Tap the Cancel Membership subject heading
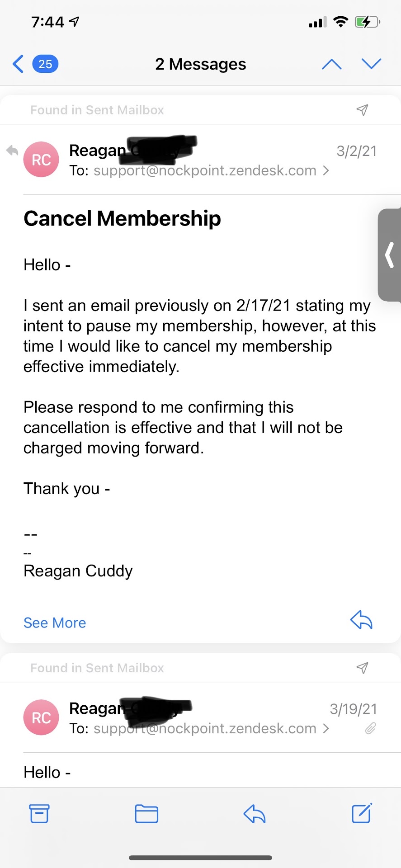This screenshot has height=868, width=401. tap(122, 219)
